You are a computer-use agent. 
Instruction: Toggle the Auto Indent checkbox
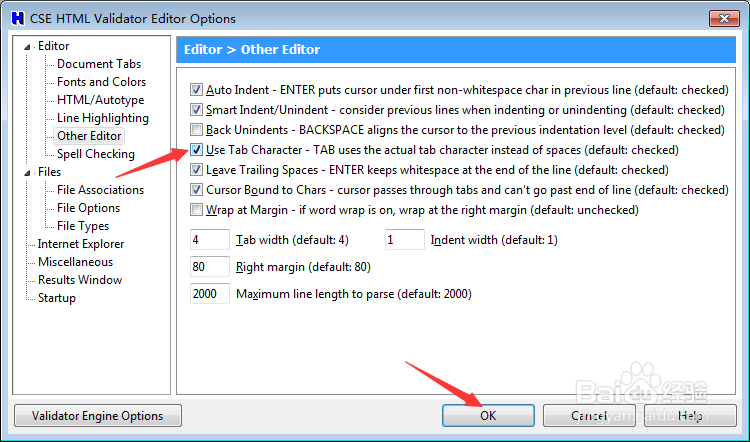click(x=196, y=89)
